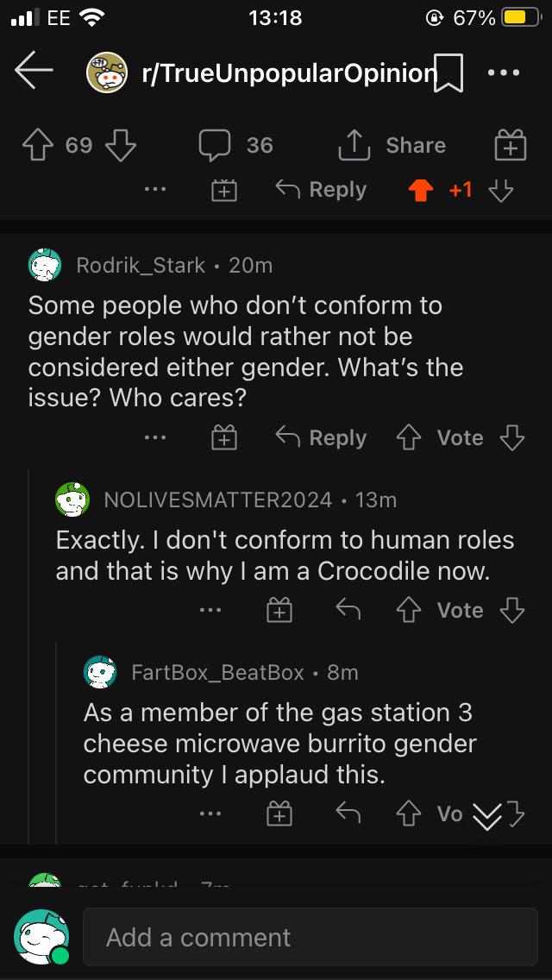The height and width of the screenshot is (980, 552).
Task: Reply to the Crocodile comment with the arrow icon
Action: [348, 611]
